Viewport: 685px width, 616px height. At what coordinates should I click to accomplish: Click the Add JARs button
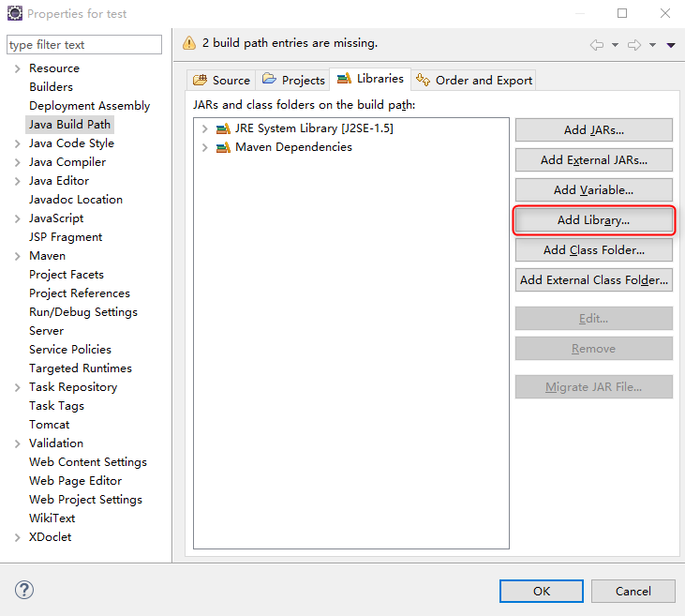pyautogui.click(x=594, y=129)
